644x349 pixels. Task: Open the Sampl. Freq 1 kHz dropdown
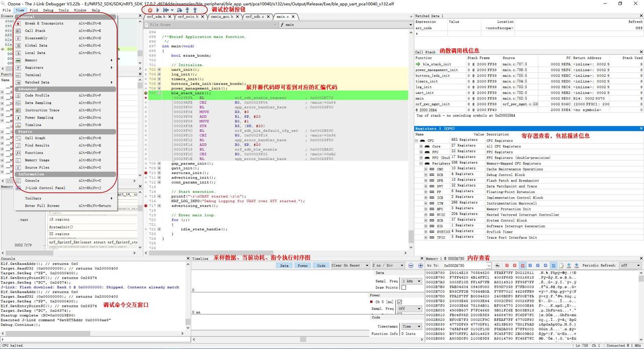click(x=412, y=281)
